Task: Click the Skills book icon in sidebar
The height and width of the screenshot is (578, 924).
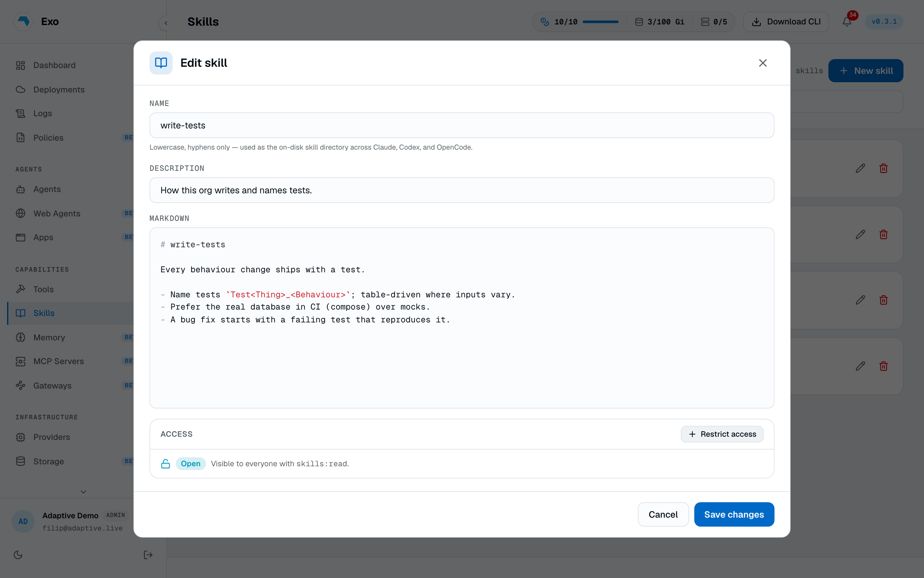Action: click(x=21, y=313)
